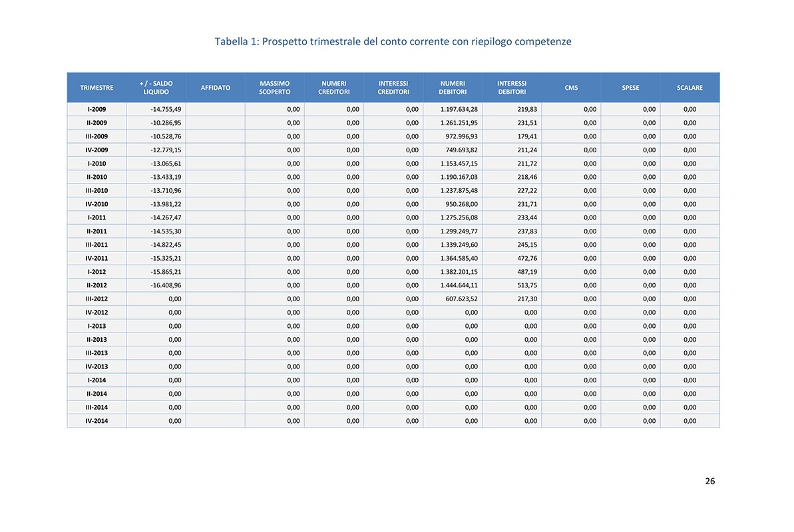
Task: Select interessi debitori value 233,44
Action: (527, 217)
